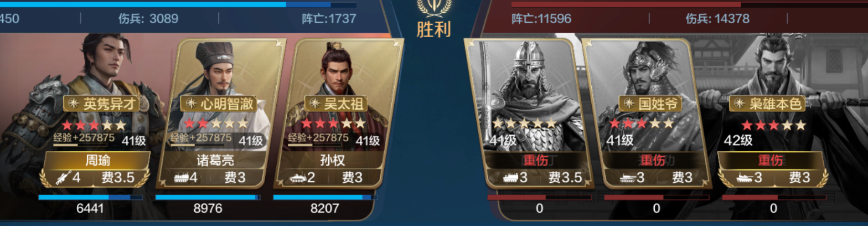This screenshot has height=226, width=868.
Task: Click the 胜利 victory text
Action: point(433,29)
